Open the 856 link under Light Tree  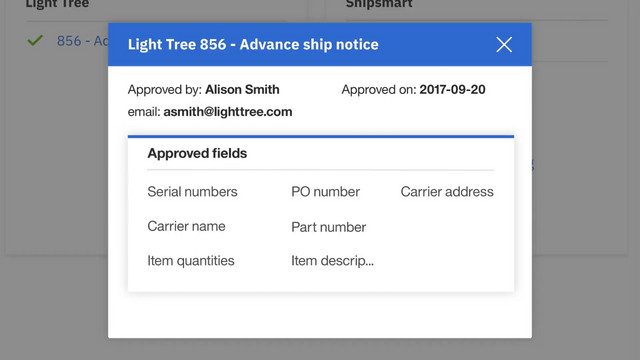[x=82, y=41]
